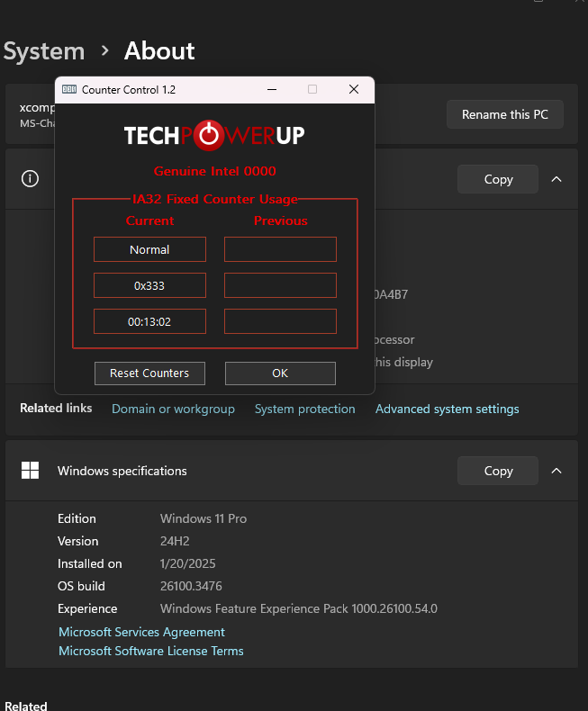Click Rename this PC button
The height and width of the screenshot is (711, 588).
point(505,114)
